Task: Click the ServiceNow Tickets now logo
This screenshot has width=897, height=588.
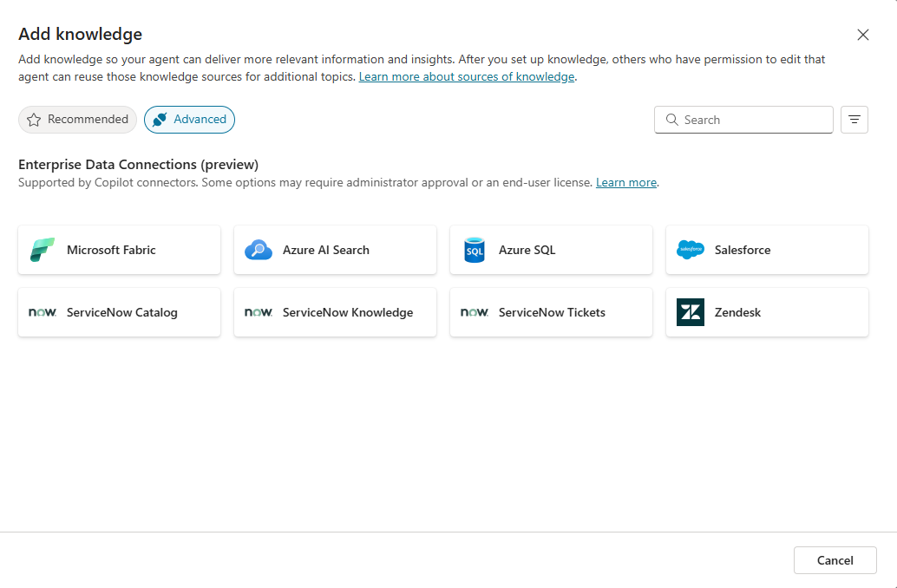Action: pyautogui.click(x=475, y=312)
